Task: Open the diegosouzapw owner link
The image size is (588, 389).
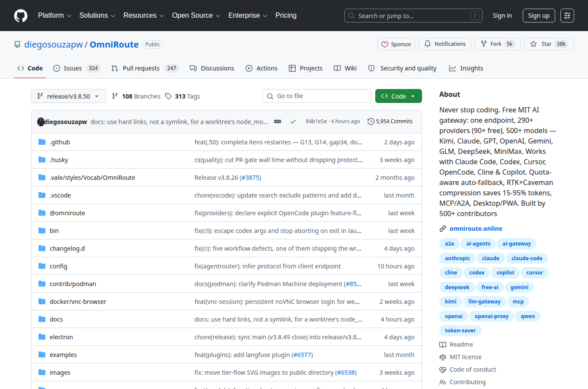Action: (54, 45)
